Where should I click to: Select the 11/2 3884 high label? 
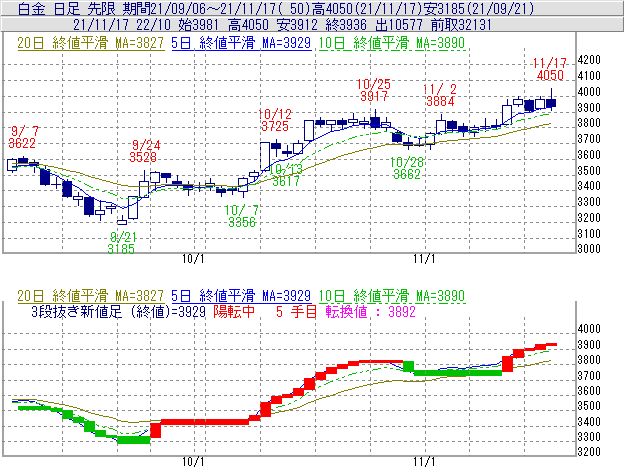point(440,95)
